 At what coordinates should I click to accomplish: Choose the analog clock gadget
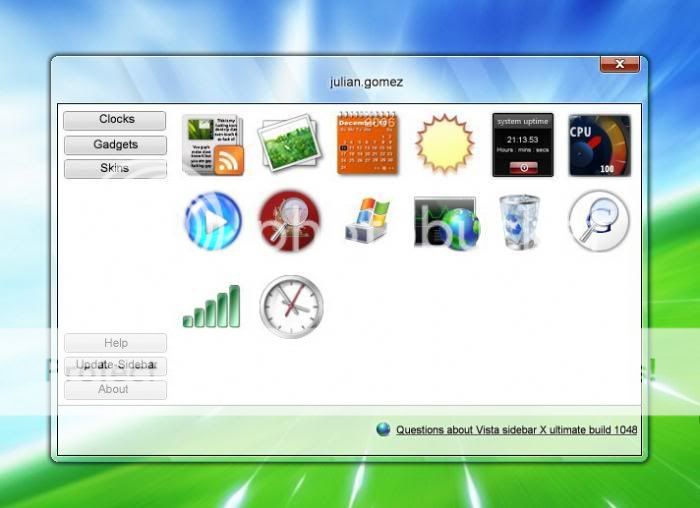click(x=290, y=306)
